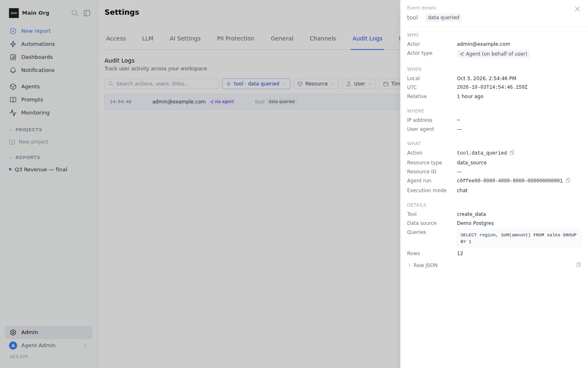Click the data queried badge in panel header

tap(443, 18)
